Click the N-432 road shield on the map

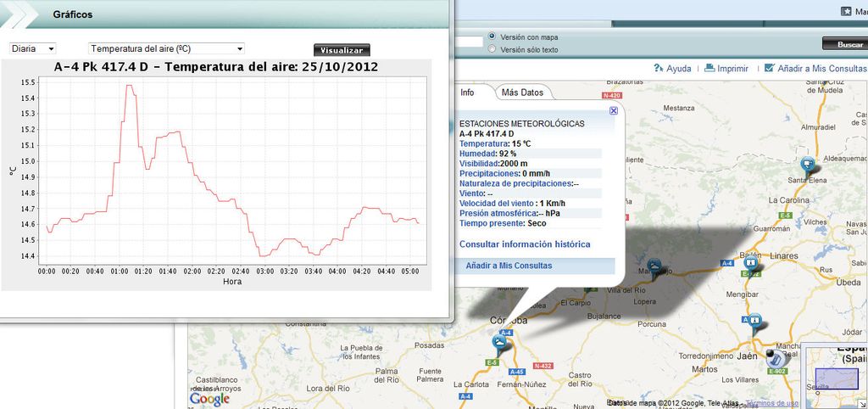point(543,367)
